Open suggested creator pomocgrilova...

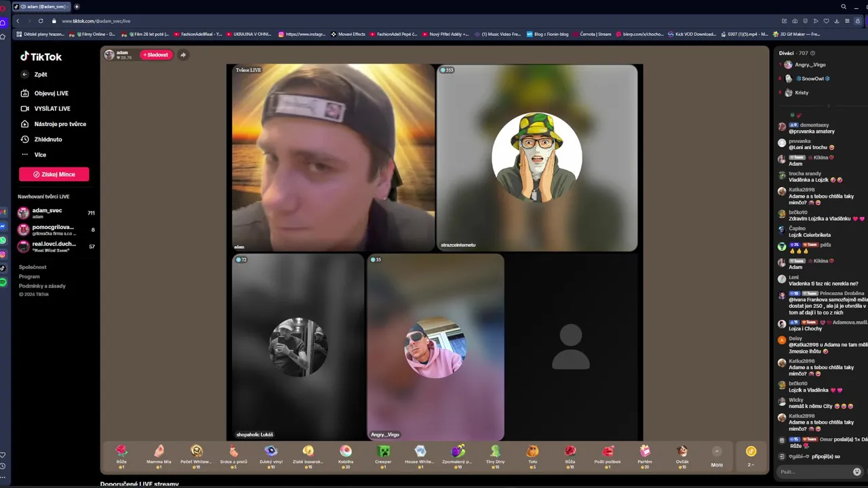[x=56, y=230]
